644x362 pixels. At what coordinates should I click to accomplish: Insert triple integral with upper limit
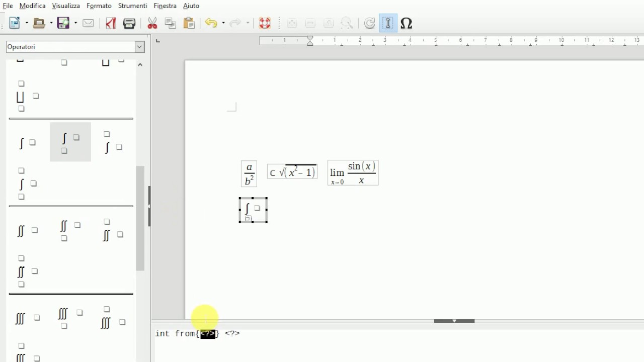pos(113,318)
